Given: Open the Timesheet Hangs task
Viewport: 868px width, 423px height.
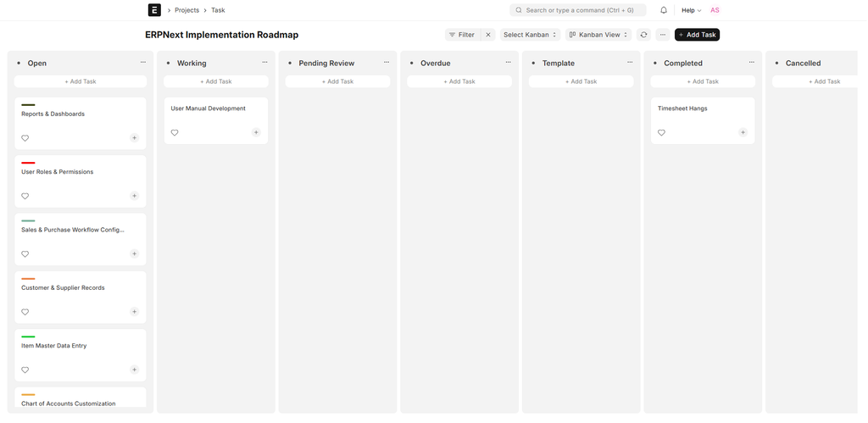Looking at the screenshot, I should click(682, 109).
